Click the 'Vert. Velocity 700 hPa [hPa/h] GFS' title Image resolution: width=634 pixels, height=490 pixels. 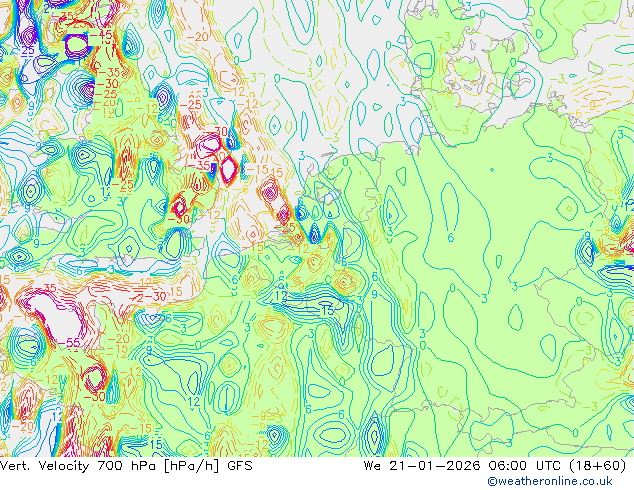tap(126, 466)
